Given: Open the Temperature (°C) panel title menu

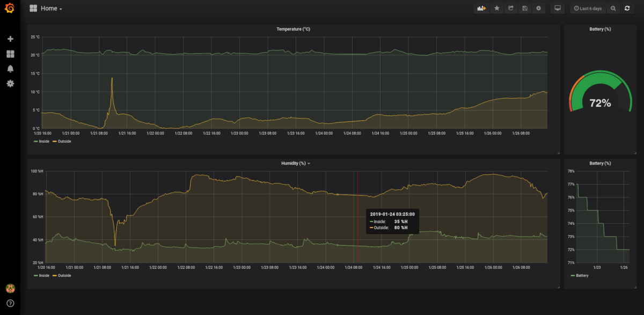Looking at the screenshot, I should [x=293, y=29].
